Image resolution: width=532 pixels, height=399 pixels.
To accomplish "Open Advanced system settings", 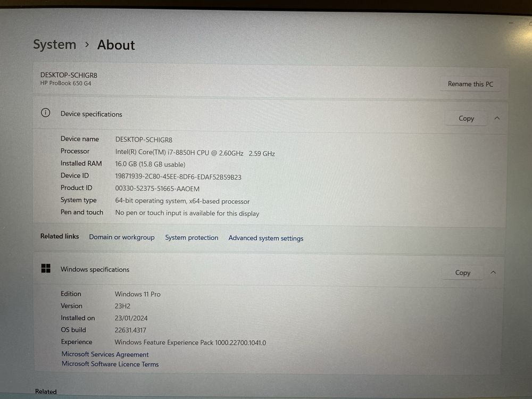I will pyautogui.click(x=265, y=238).
